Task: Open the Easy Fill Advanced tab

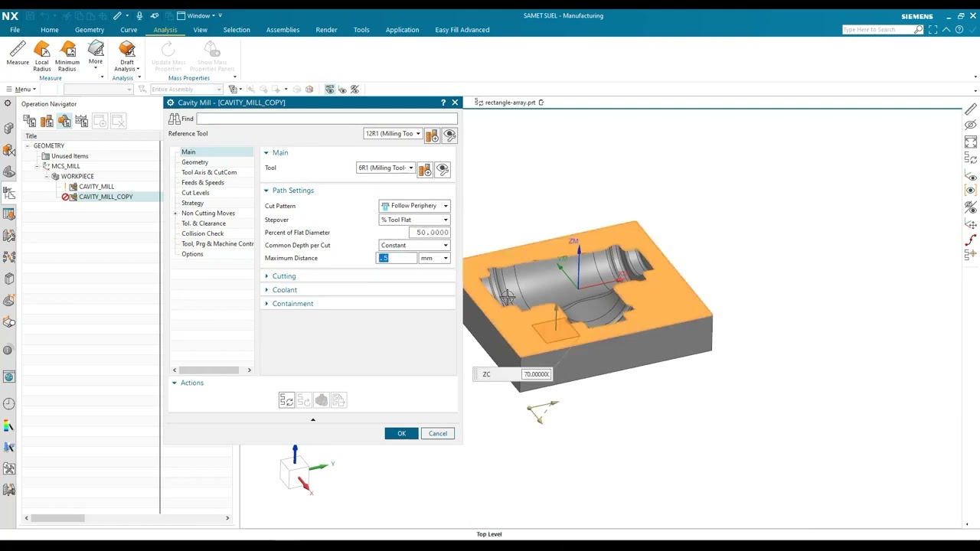Action: (x=462, y=30)
